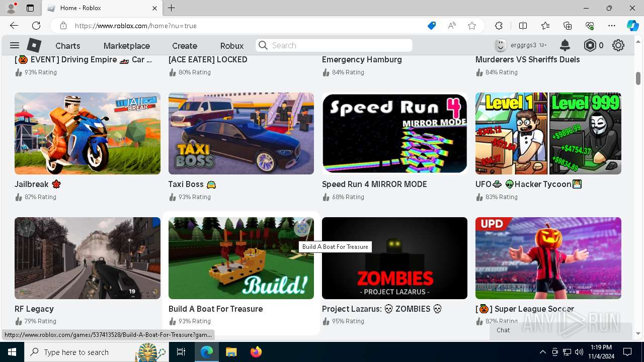Click the browser address bar URL
This screenshot has width=644, height=362.
[136, 26]
